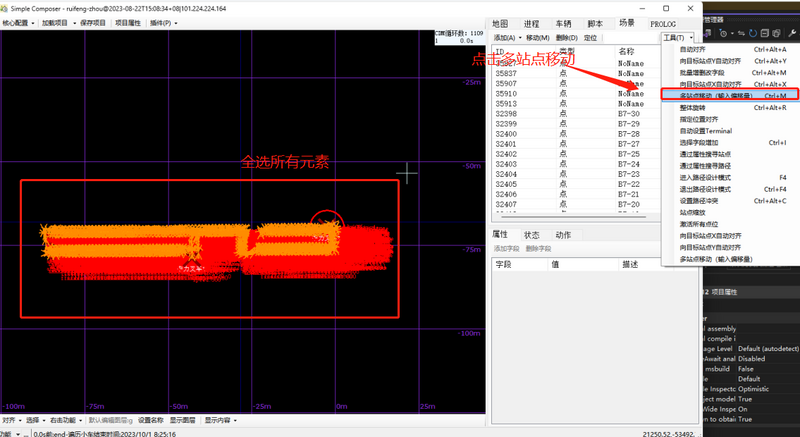Open the PROLOG tab
This screenshot has height=437, width=800.
[x=662, y=23]
